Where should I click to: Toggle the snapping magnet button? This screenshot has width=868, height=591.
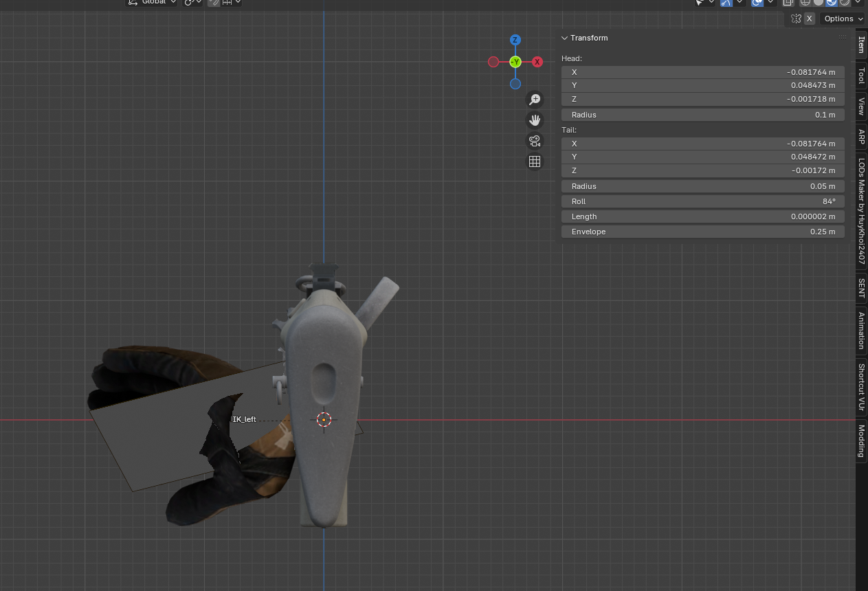pos(214,2)
